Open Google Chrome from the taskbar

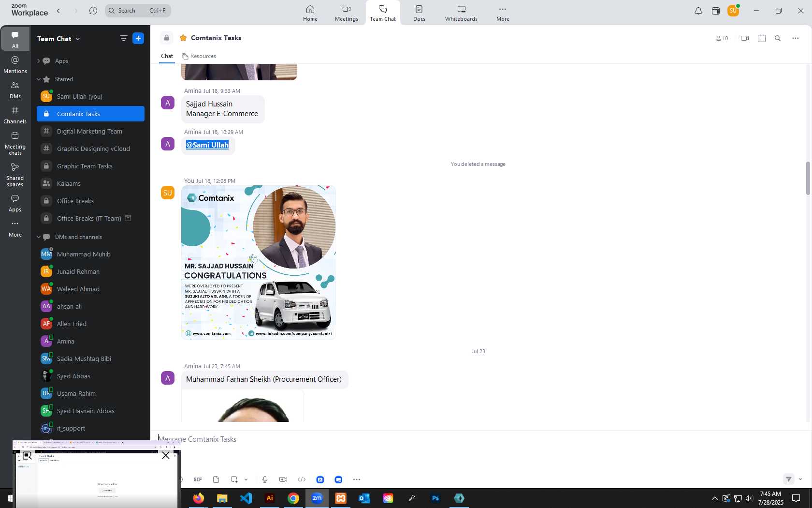[x=293, y=498]
